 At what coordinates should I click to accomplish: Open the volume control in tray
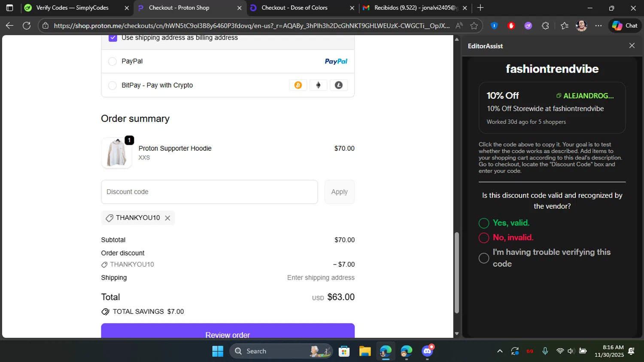(571, 351)
